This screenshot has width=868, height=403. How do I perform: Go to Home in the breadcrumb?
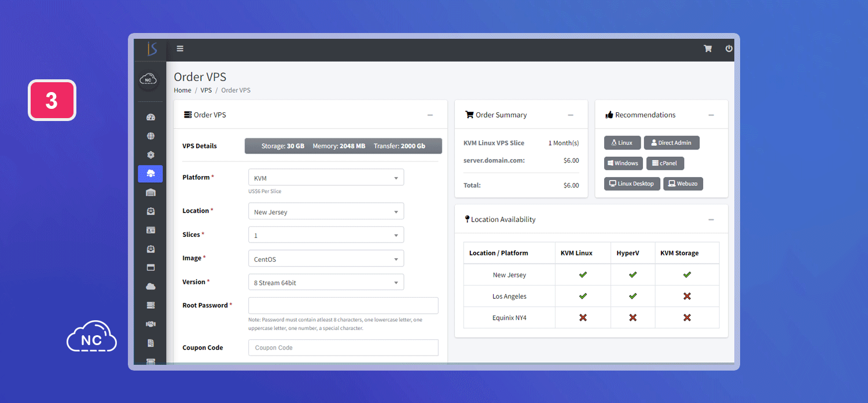(x=182, y=90)
